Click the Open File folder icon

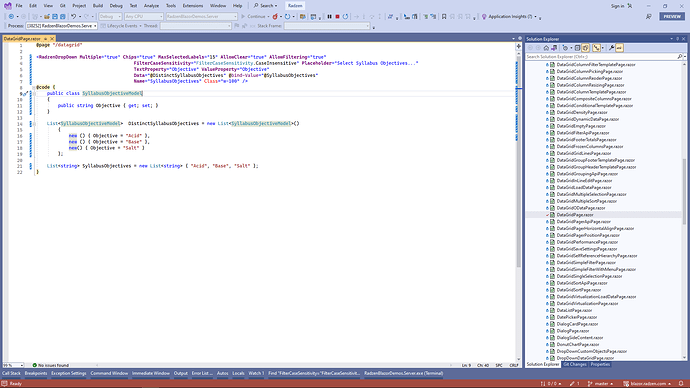[47, 17]
